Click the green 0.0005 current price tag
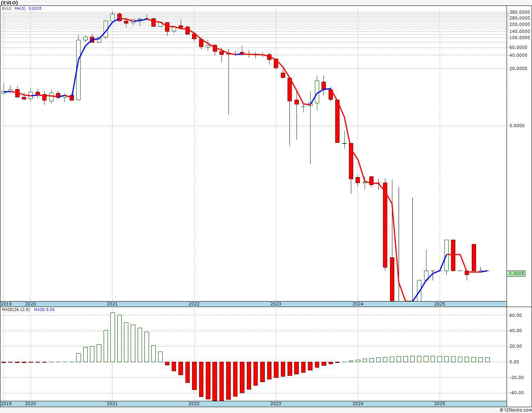 (516, 273)
